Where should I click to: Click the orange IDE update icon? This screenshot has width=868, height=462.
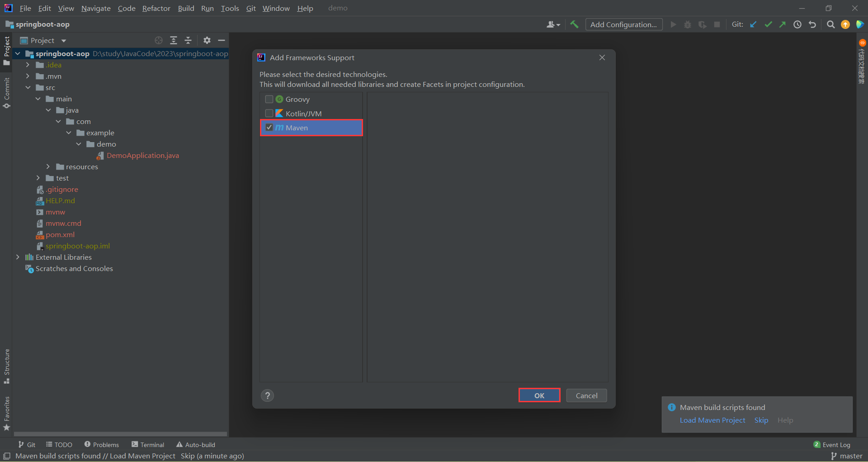point(845,24)
